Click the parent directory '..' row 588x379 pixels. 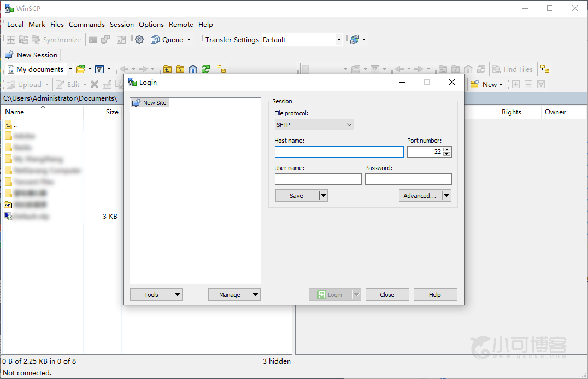(x=11, y=125)
